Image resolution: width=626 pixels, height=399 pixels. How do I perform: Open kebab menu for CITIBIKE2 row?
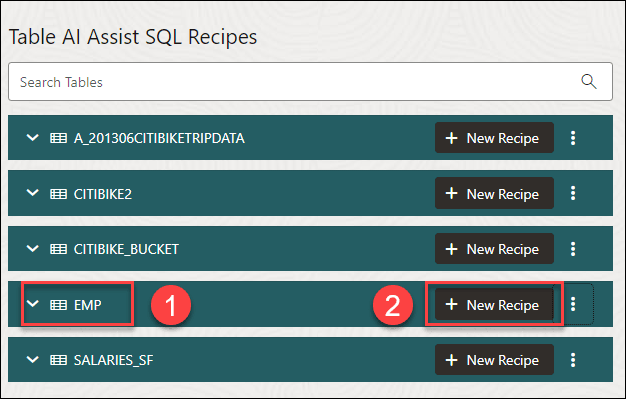573,193
